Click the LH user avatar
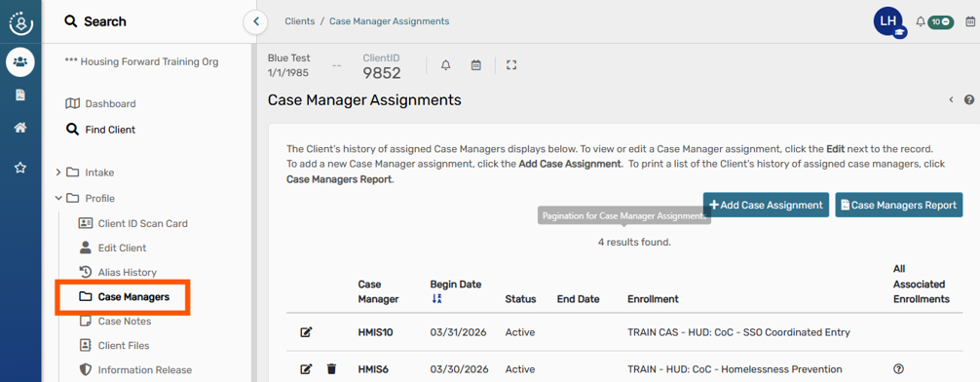The height and width of the screenshot is (382, 980). tap(888, 21)
